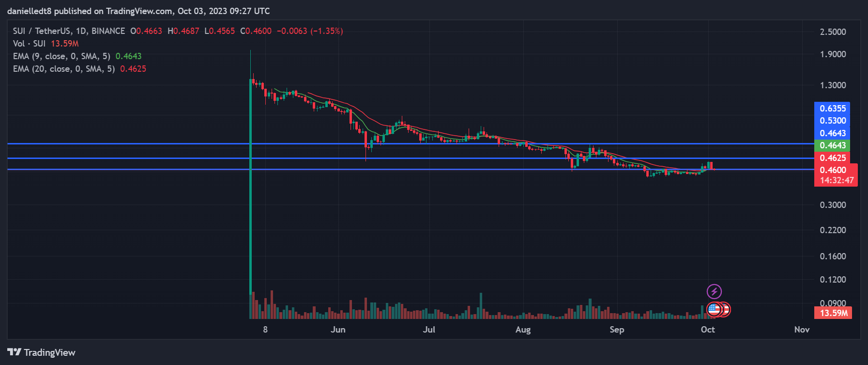Image resolution: width=868 pixels, height=365 pixels.
Task: Click the US flag economic event icon
Action: tap(714, 309)
